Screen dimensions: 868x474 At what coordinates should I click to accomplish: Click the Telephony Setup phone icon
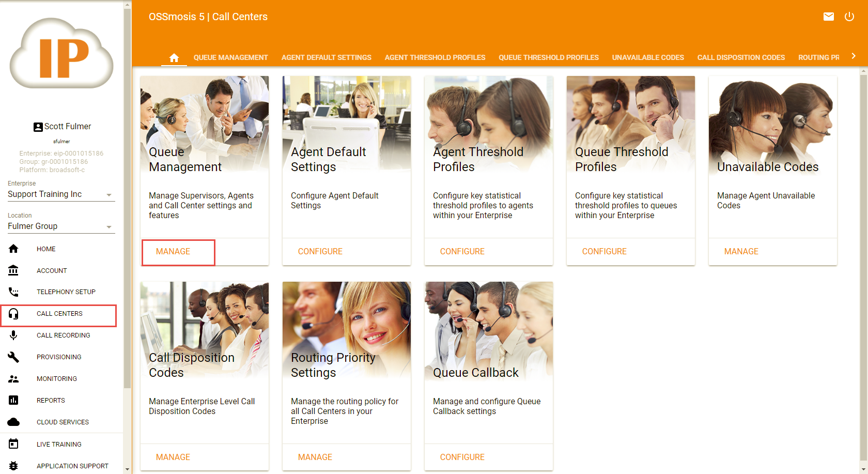click(x=13, y=292)
